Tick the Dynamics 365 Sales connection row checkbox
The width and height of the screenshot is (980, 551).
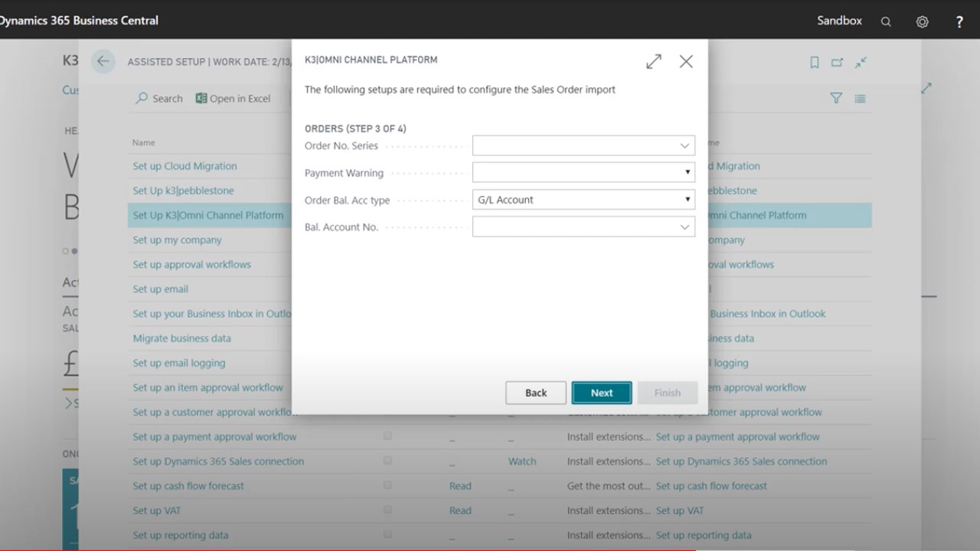pos(387,460)
